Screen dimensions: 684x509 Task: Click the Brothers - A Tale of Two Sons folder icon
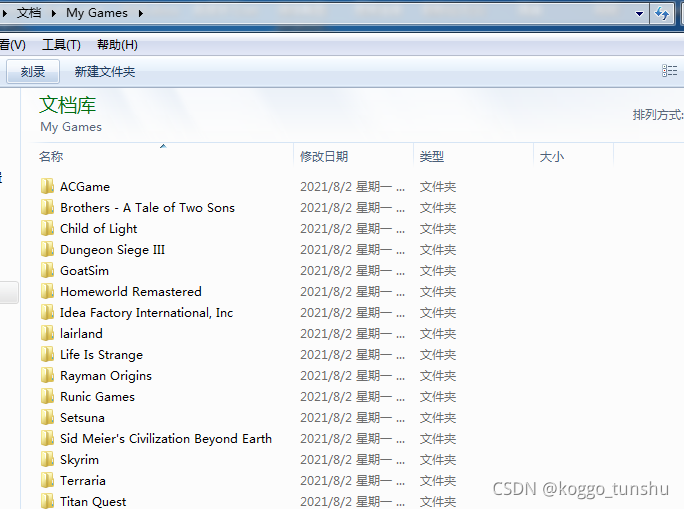point(47,207)
